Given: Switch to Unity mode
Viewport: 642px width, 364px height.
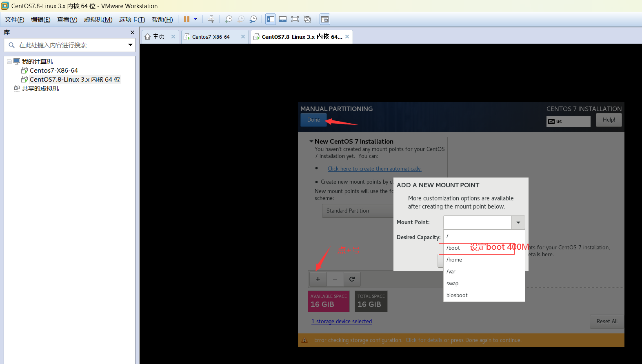Looking at the screenshot, I should pos(308,19).
